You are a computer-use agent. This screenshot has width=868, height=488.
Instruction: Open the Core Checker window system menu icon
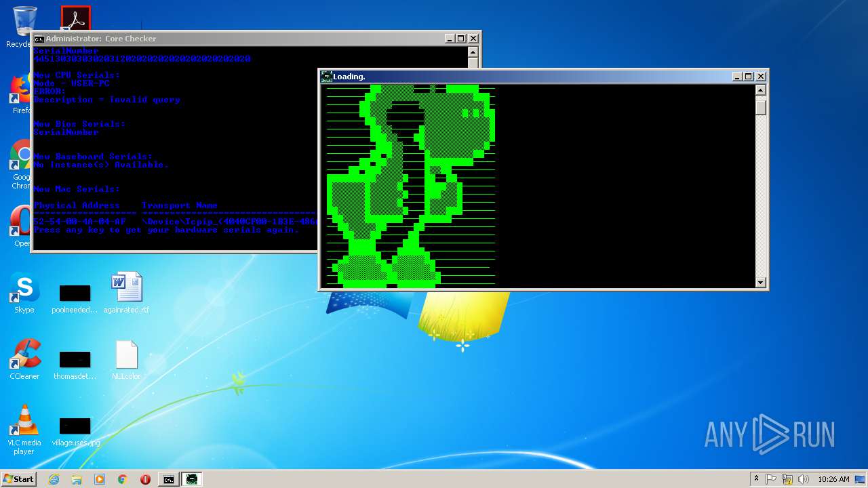point(39,39)
